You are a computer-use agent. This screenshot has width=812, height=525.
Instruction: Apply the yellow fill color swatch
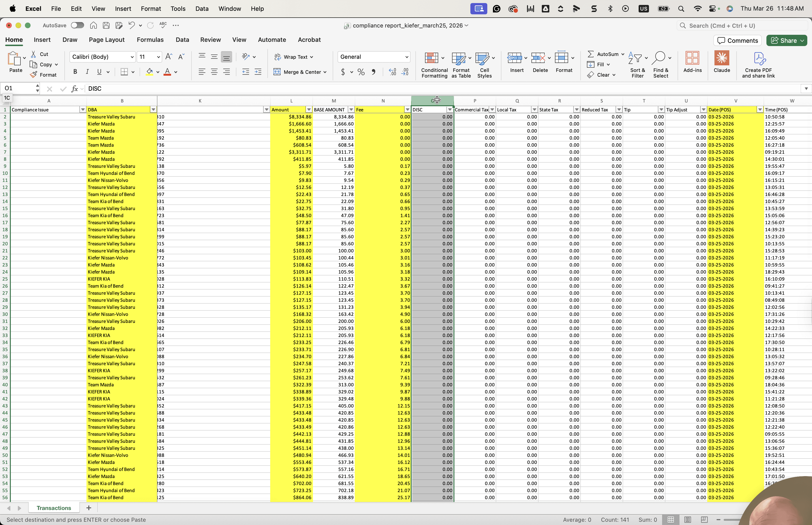pyautogui.click(x=149, y=72)
